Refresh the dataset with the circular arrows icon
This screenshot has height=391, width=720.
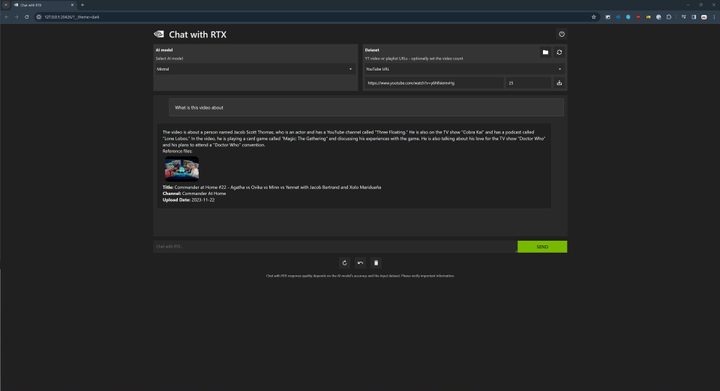point(559,52)
